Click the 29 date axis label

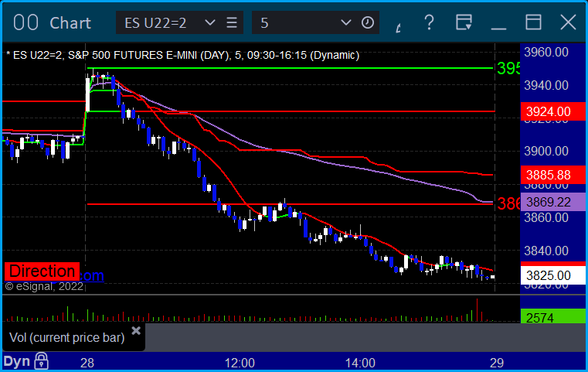click(x=497, y=363)
